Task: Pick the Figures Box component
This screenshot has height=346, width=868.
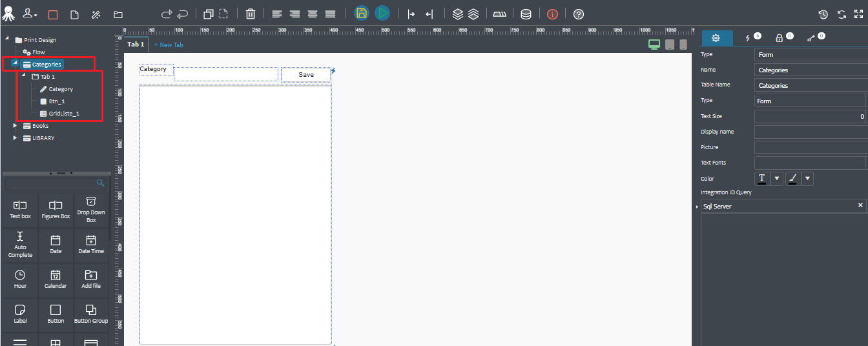Action: 56,210
